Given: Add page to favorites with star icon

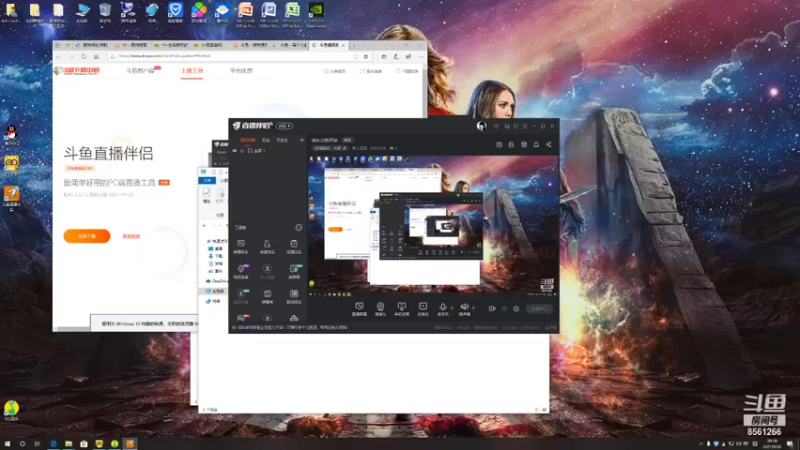Looking at the screenshot, I should (x=366, y=56).
